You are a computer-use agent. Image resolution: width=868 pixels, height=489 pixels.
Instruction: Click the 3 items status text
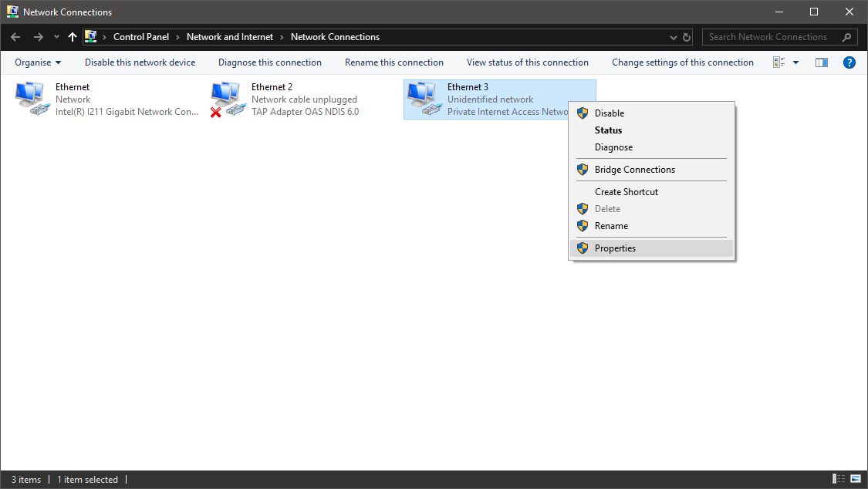26,480
